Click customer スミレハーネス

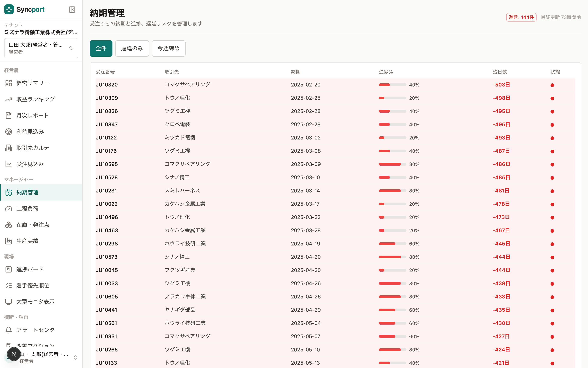click(182, 191)
